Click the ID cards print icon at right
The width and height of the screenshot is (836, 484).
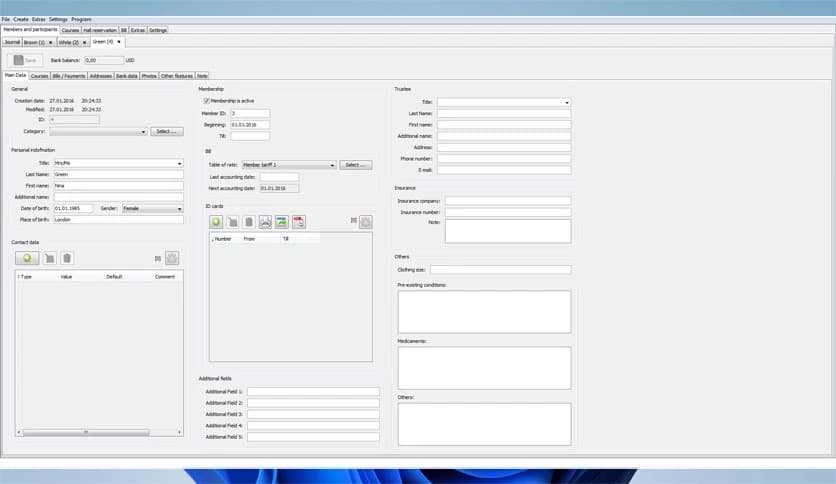366,222
